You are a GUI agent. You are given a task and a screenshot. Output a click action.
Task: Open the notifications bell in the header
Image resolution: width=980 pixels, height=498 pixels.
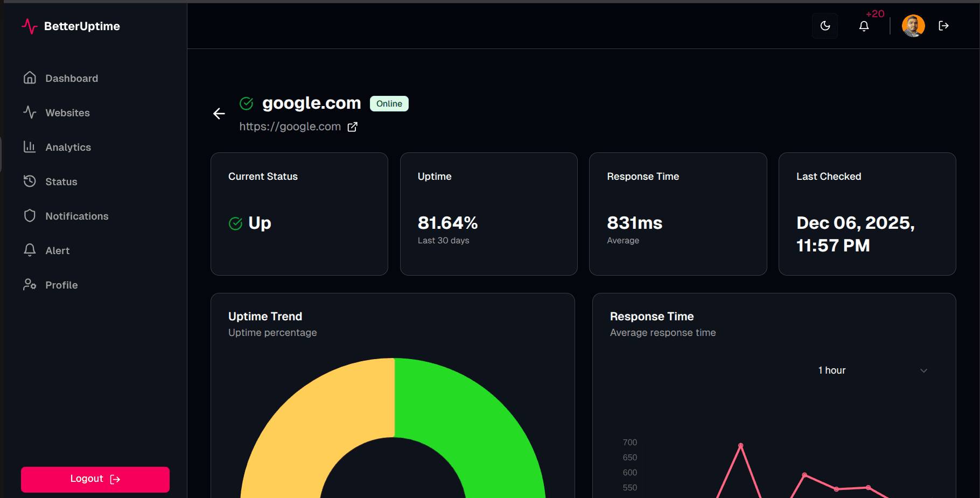864,25
